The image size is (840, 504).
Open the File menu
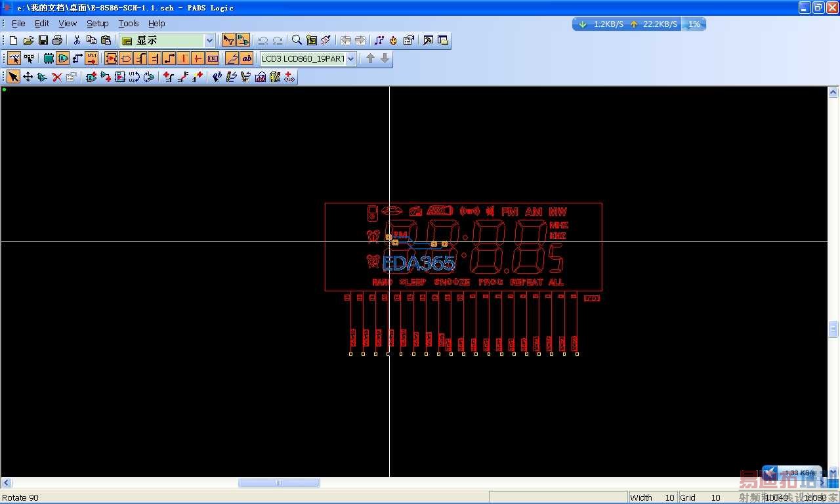pos(18,23)
